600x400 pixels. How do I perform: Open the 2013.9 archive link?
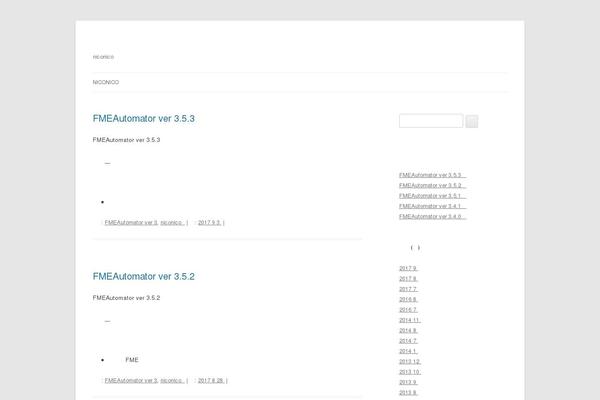coord(408,382)
